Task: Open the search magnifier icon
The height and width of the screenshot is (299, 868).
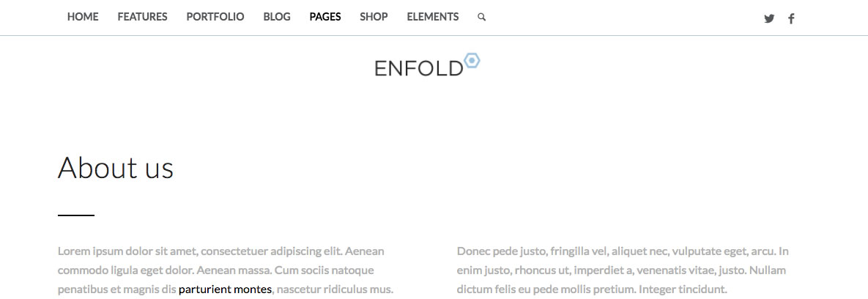Action: tap(481, 17)
